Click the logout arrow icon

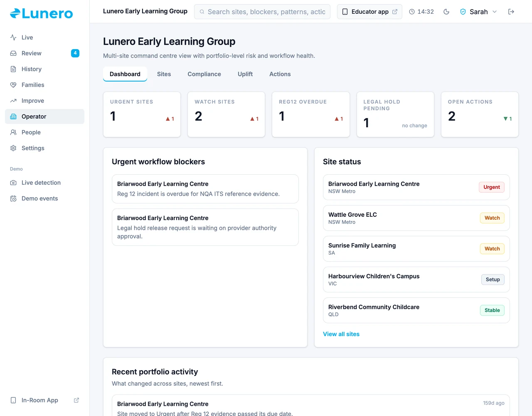(511, 12)
